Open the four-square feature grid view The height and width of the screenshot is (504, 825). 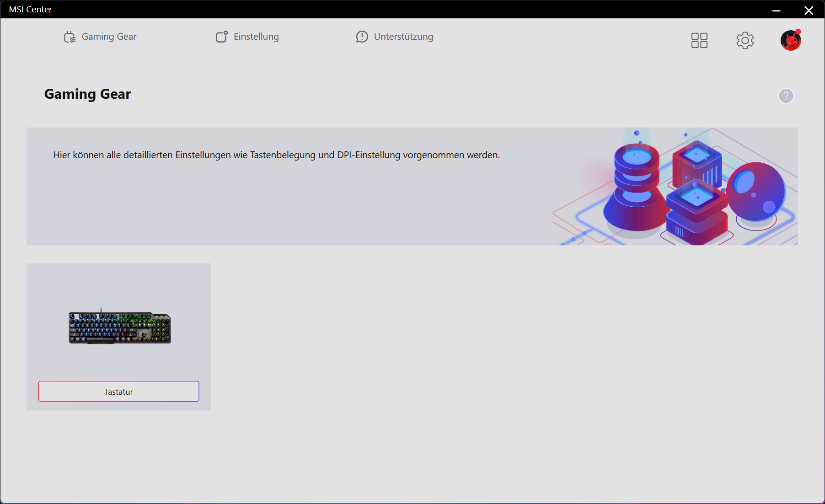click(699, 40)
